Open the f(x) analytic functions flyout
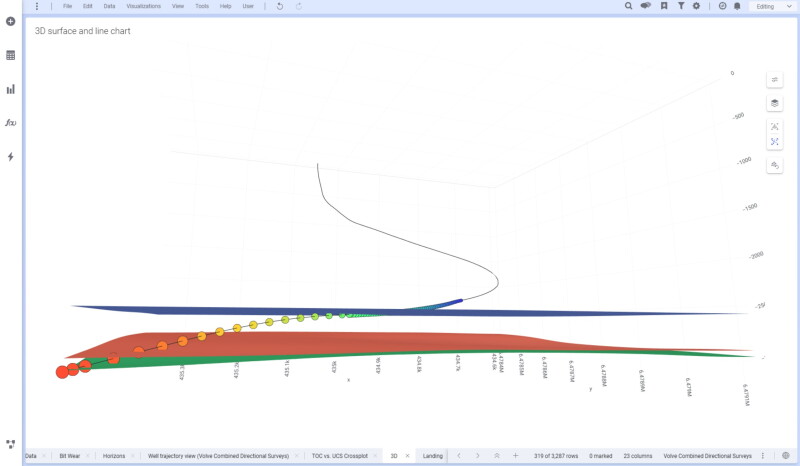The height and width of the screenshot is (466, 800). point(10,122)
